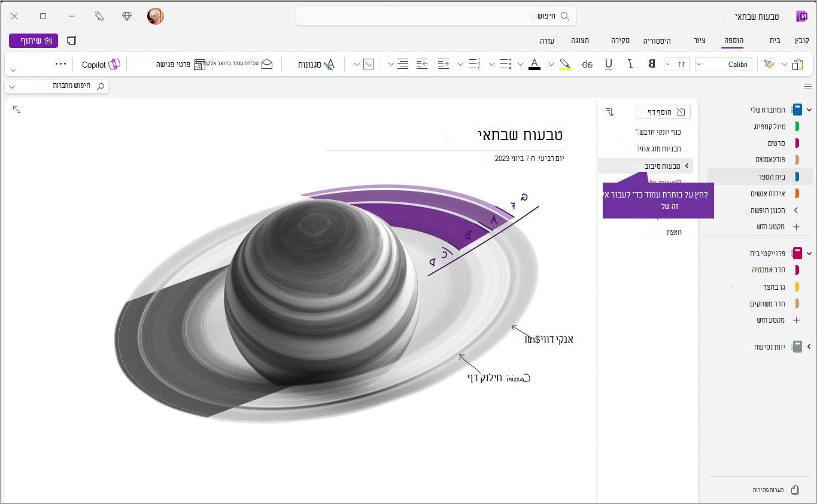The height and width of the screenshot is (504, 817).
Task: Expand the יומן נסיעות notebook
Action: click(x=809, y=347)
